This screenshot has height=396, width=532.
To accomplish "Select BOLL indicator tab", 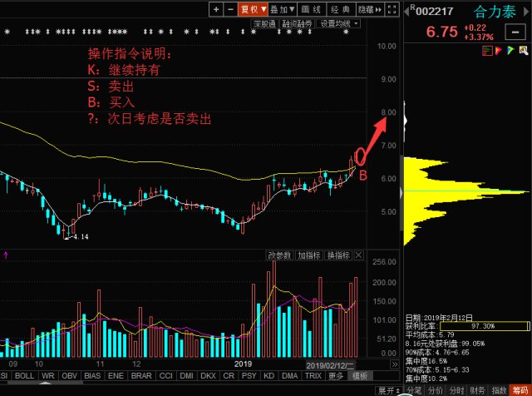I will pyautogui.click(x=24, y=376).
